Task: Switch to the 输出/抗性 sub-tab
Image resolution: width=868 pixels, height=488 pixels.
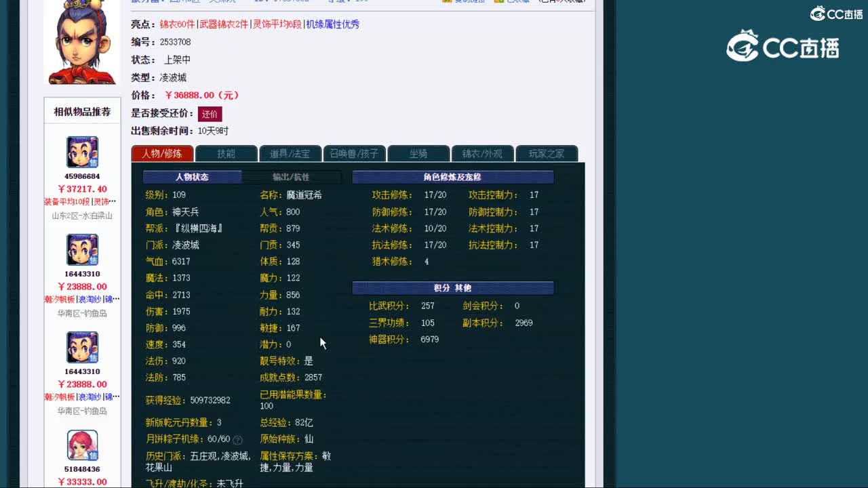Action: coord(292,177)
